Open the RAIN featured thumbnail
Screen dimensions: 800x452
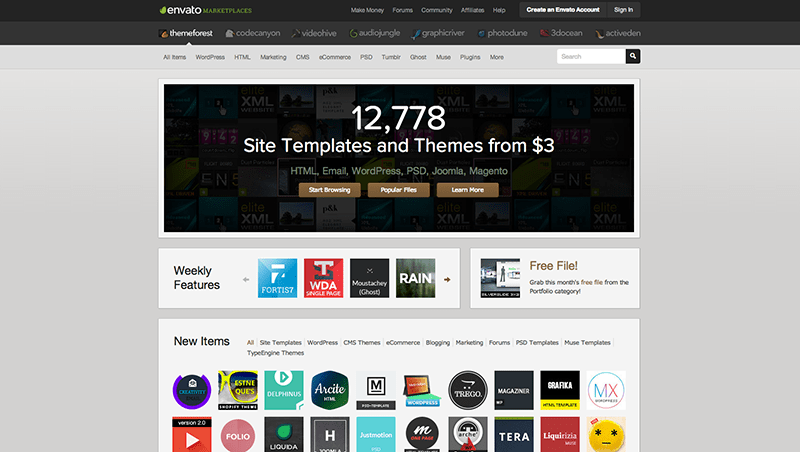pos(416,278)
